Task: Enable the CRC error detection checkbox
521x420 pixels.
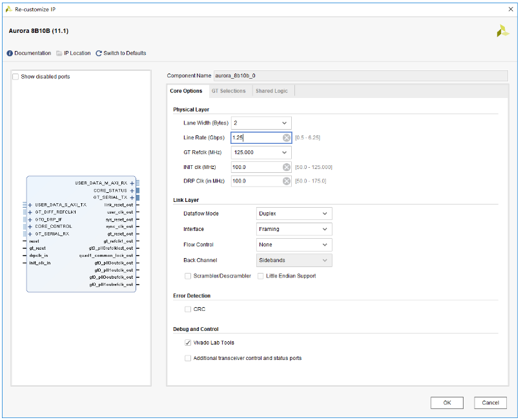Action: (x=188, y=310)
